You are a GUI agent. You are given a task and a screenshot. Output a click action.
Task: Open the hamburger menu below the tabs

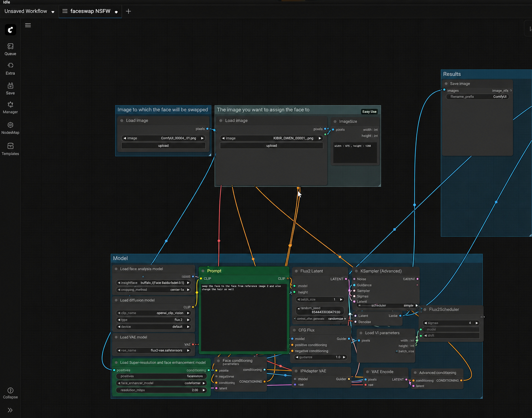tap(28, 25)
